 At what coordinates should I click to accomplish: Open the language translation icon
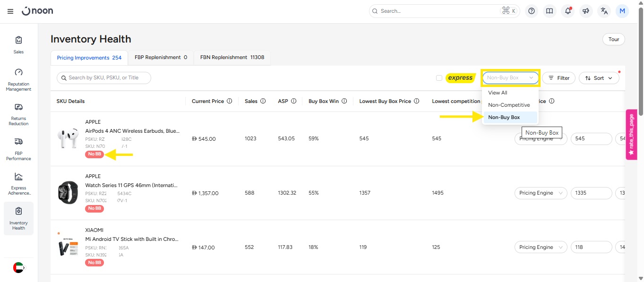click(x=604, y=11)
